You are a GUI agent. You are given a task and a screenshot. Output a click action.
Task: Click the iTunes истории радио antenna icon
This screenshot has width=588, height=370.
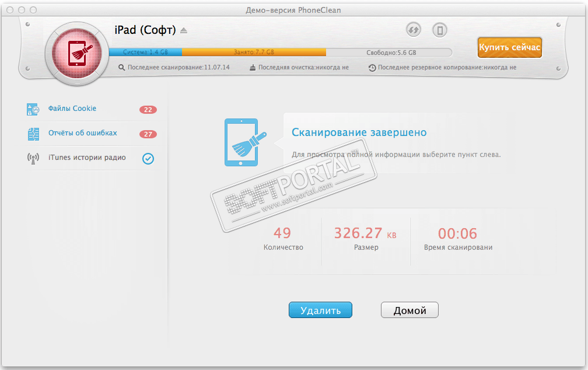[33, 158]
